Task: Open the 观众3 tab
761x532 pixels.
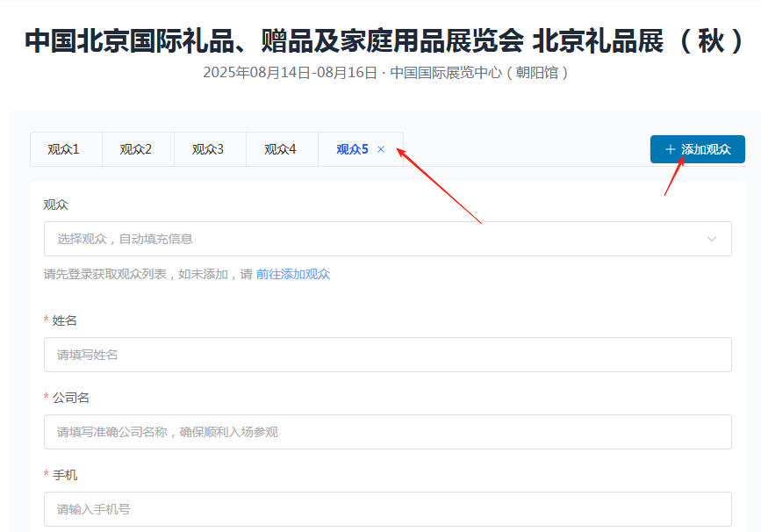Action: point(208,149)
